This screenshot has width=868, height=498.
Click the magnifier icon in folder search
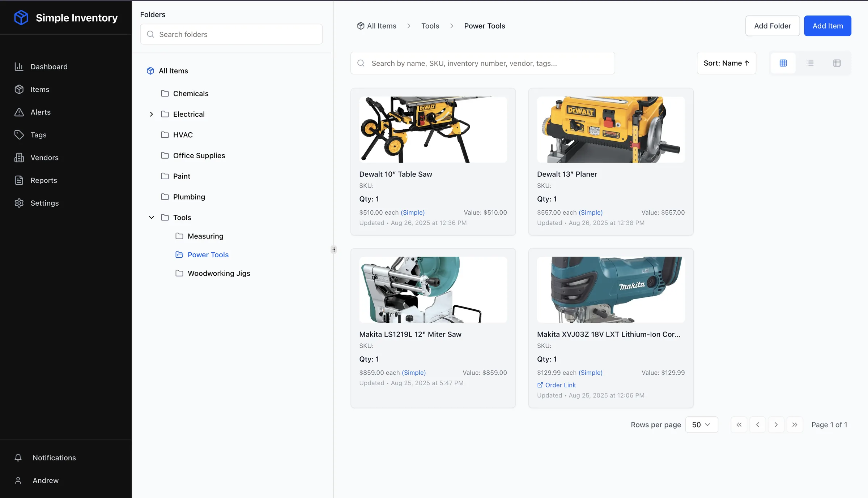pyautogui.click(x=150, y=34)
